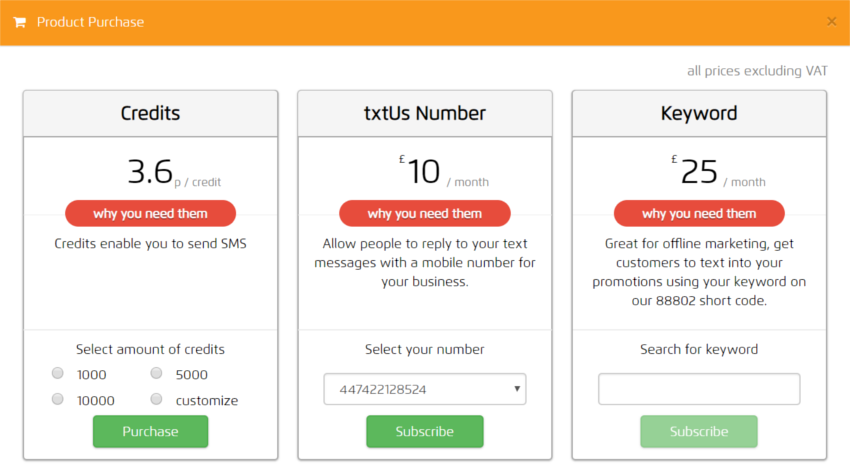Viewport: 850px width, 471px height.
Task: Click the Purchase credits button
Action: click(150, 431)
